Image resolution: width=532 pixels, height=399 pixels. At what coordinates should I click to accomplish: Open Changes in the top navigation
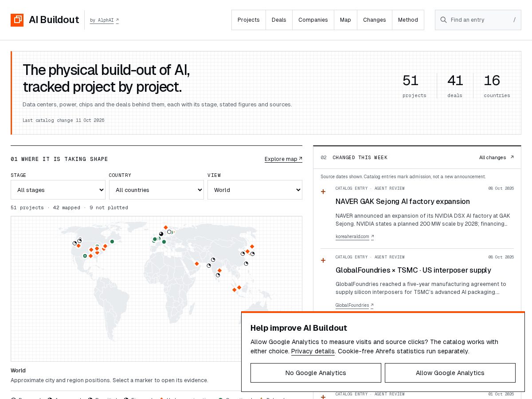pos(375,20)
